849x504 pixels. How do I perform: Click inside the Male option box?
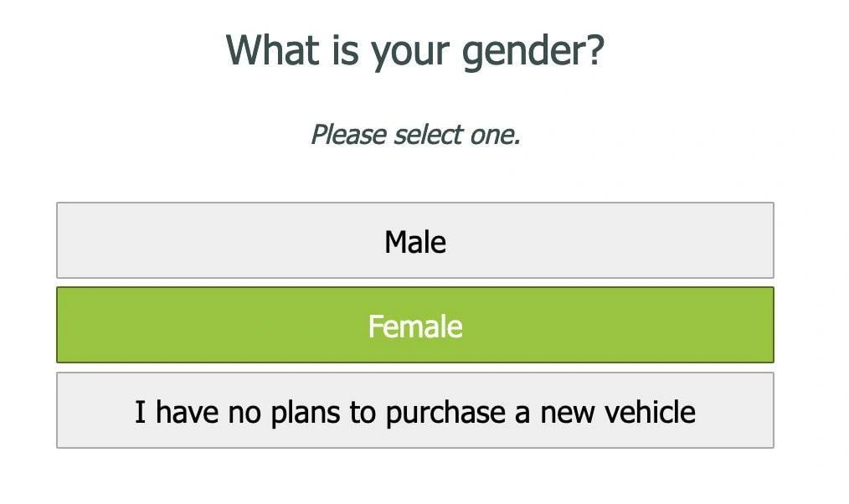(x=415, y=241)
